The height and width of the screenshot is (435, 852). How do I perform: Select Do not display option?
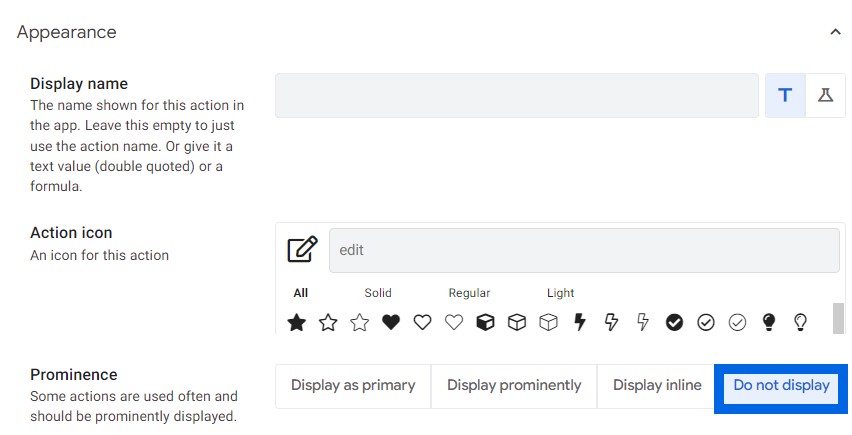781,386
